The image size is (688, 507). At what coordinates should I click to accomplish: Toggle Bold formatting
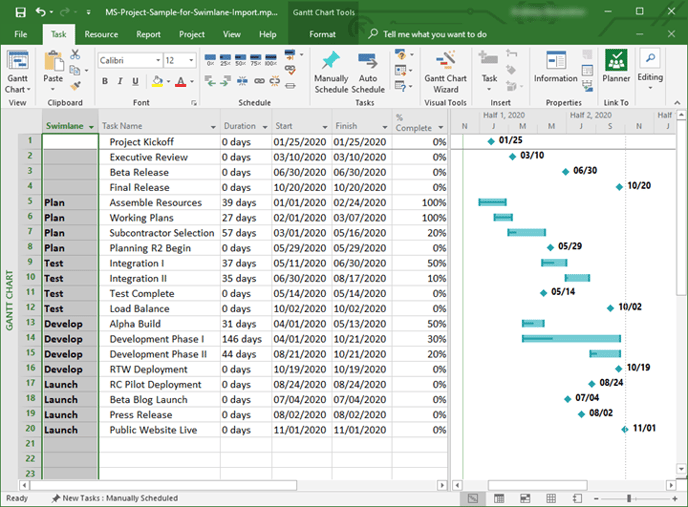(x=105, y=81)
